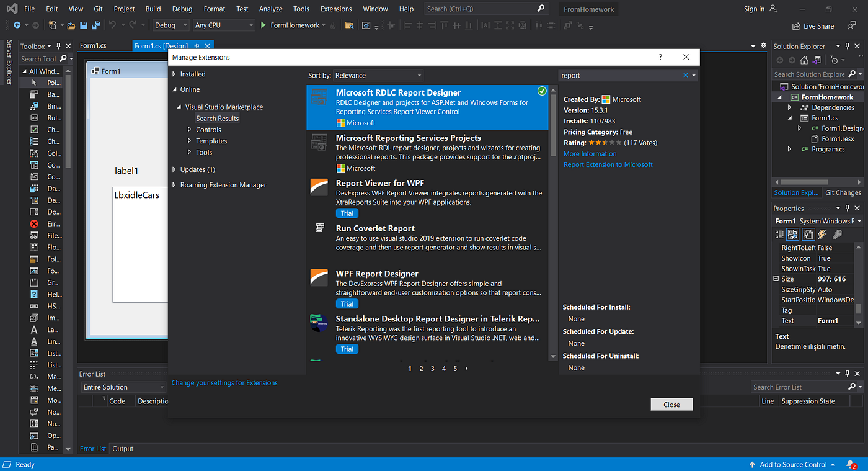
Task: Switch Properties panel to alphabetical sorting icon
Action: (794, 234)
